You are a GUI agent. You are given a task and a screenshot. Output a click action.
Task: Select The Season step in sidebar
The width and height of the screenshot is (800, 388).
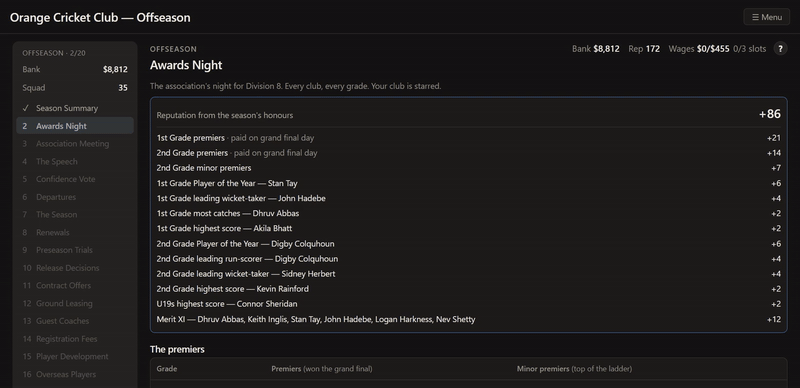click(75, 214)
